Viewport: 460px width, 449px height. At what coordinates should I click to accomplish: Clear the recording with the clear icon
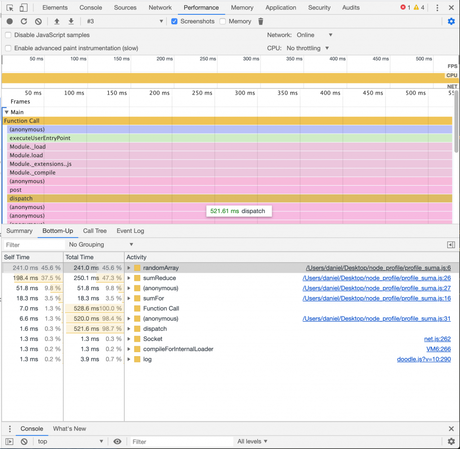38,21
